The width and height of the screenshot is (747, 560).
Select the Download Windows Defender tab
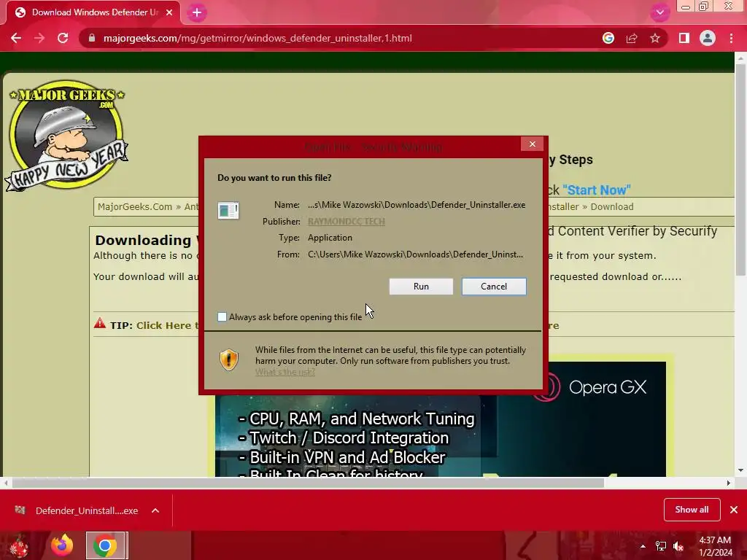pos(93,12)
